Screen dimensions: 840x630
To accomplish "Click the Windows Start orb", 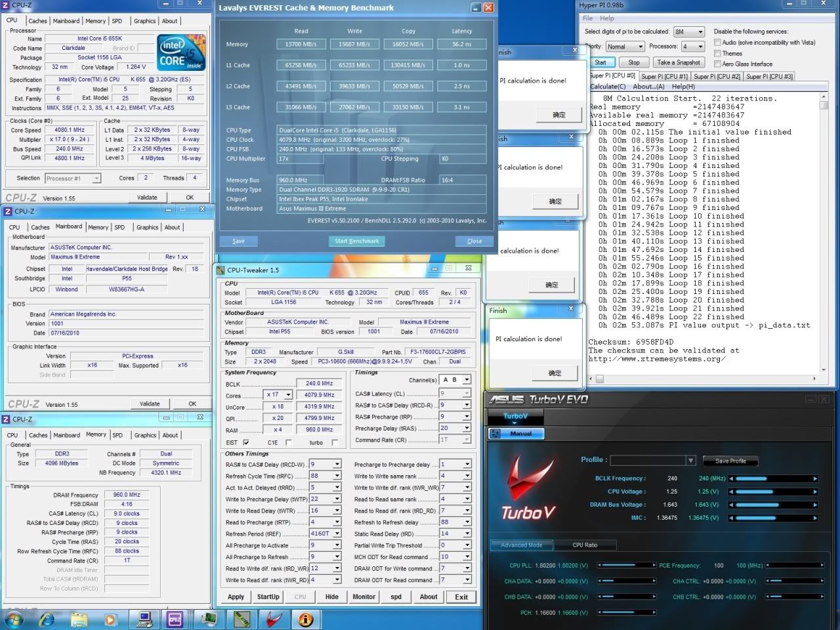I will [x=14, y=618].
